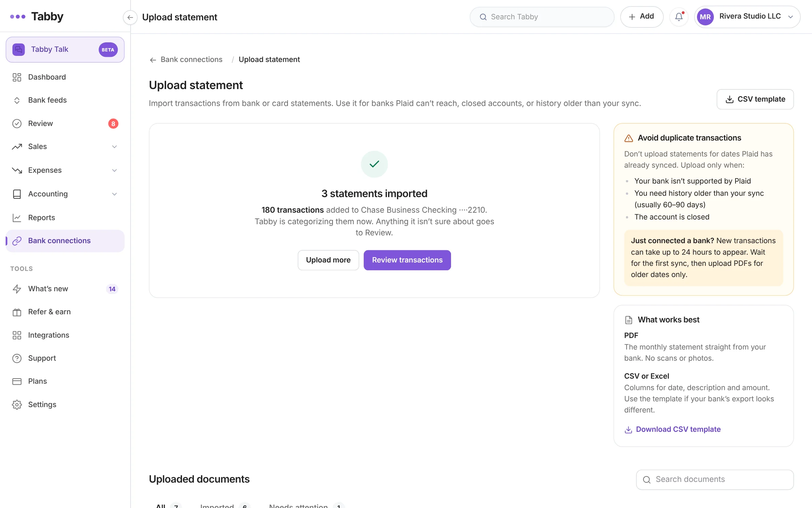The image size is (812, 508).
Task: Click the BETA badge on Tabby Talk
Action: pyautogui.click(x=108, y=50)
